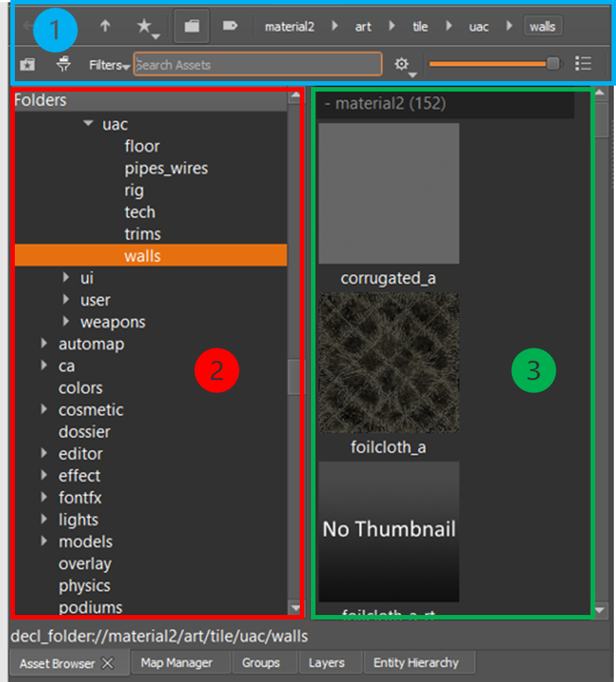Expand the ca folder
Image resolution: width=616 pixels, height=682 pixels.
coord(44,366)
